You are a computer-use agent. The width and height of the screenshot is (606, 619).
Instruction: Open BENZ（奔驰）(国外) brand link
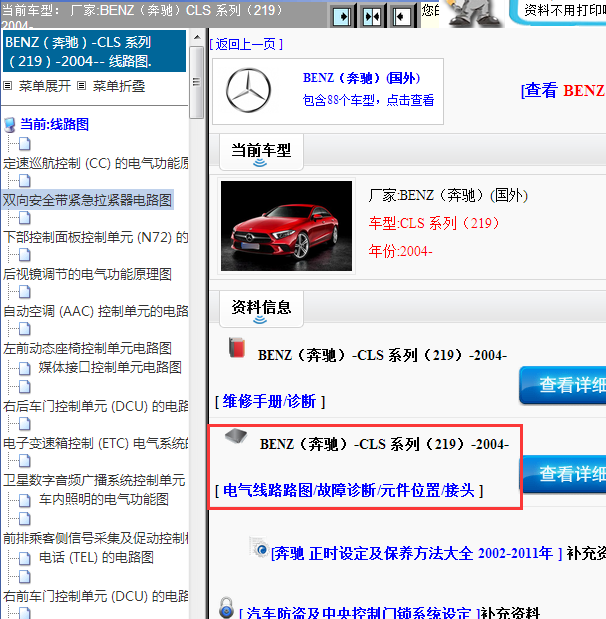pos(361,78)
